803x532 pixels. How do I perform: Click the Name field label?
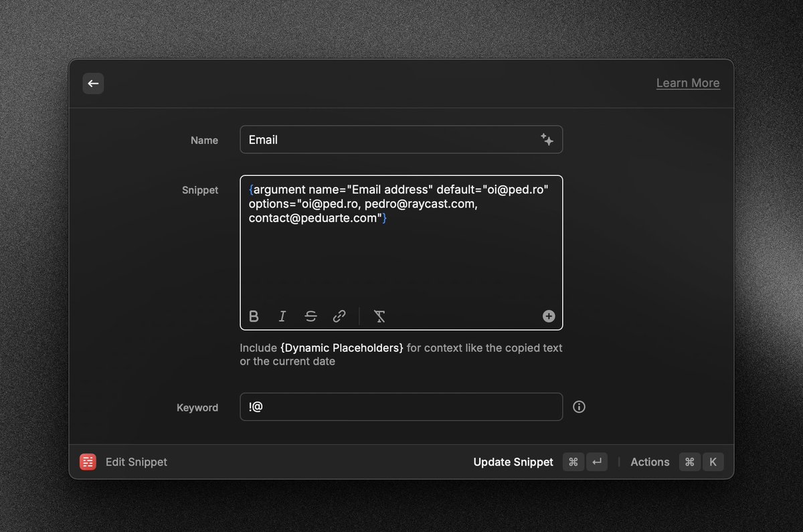[x=204, y=141]
